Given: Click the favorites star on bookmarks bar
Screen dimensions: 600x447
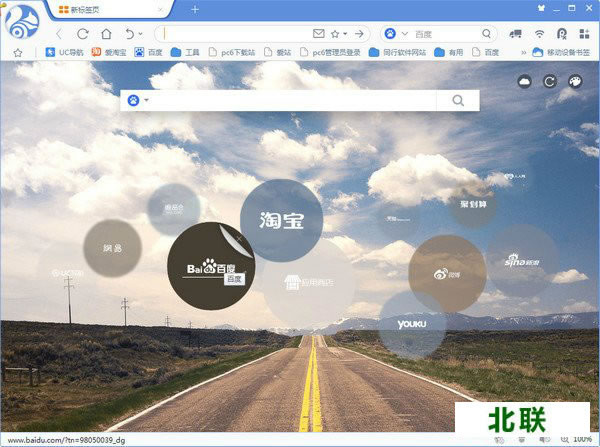Looking at the screenshot, I should click(18, 53).
